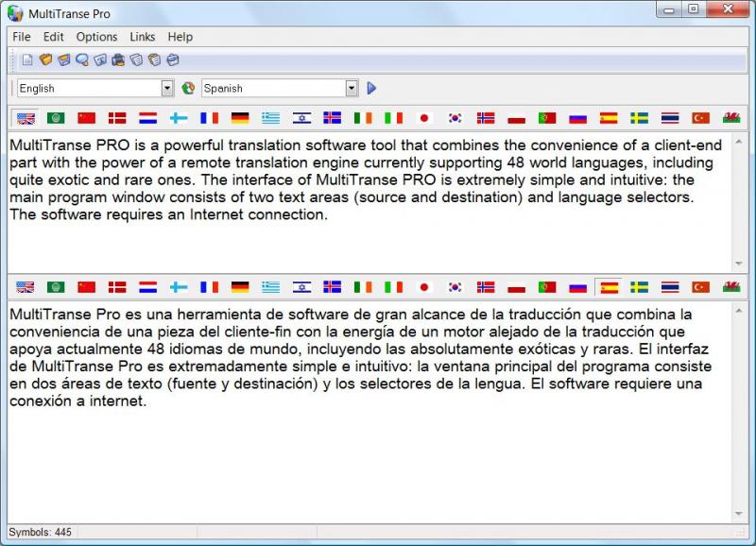Place cursor in the Spanish translation text area
This screenshot has height=546, width=756.
[x=369, y=413]
